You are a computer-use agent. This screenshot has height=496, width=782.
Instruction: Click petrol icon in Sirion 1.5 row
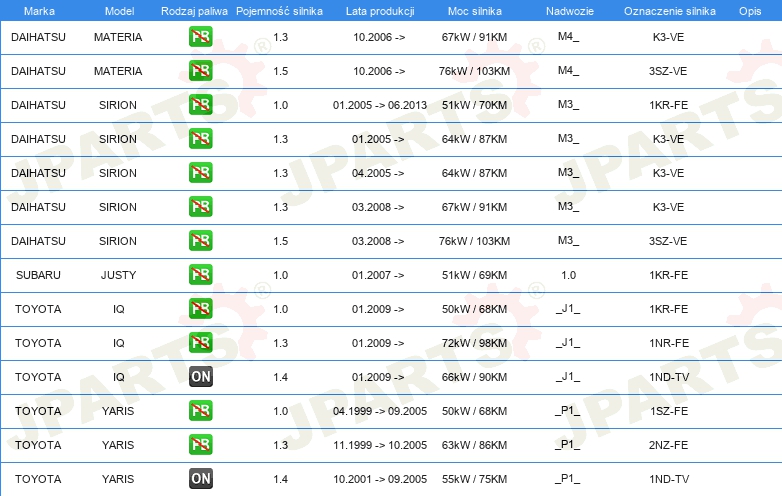coord(200,241)
